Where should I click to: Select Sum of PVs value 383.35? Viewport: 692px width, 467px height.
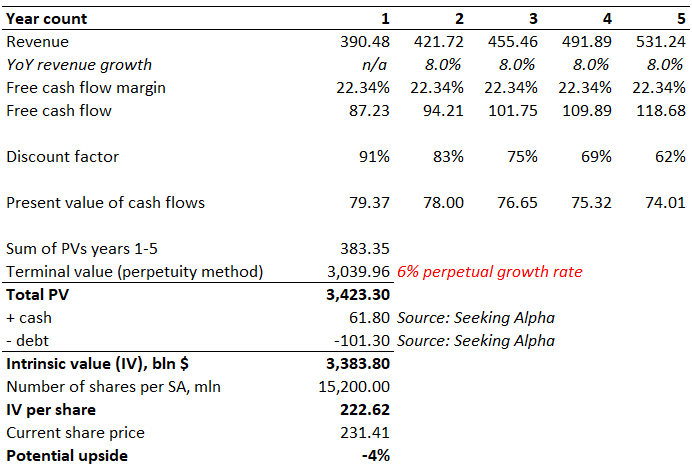pos(364,249)
